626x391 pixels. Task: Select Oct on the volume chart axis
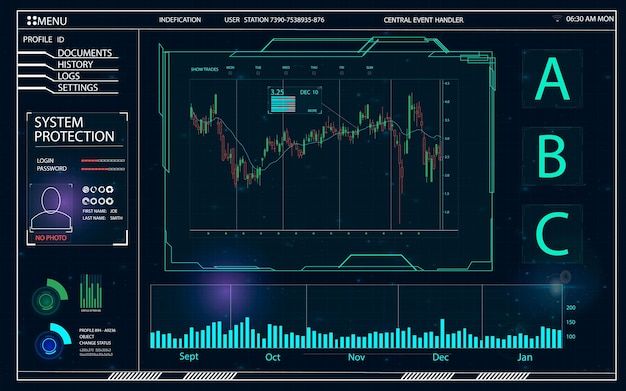pos(273,357)
